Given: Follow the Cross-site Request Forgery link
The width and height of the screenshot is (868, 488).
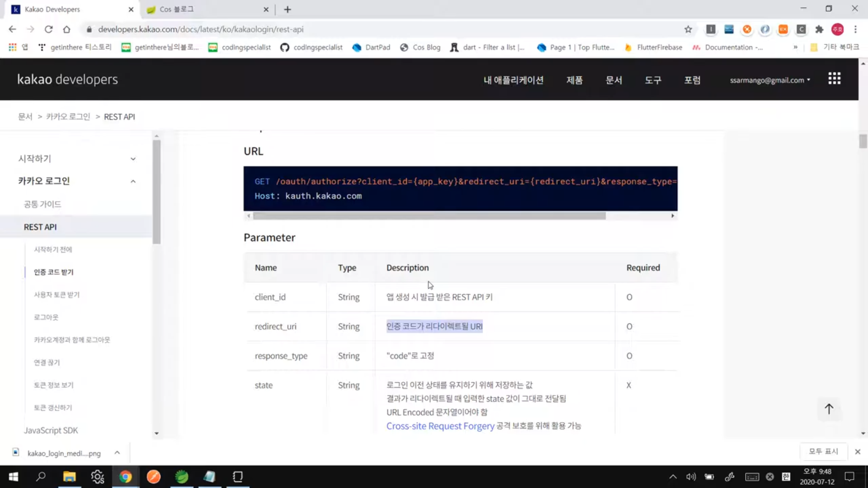Looking at the screenshot, I should 440,426.
